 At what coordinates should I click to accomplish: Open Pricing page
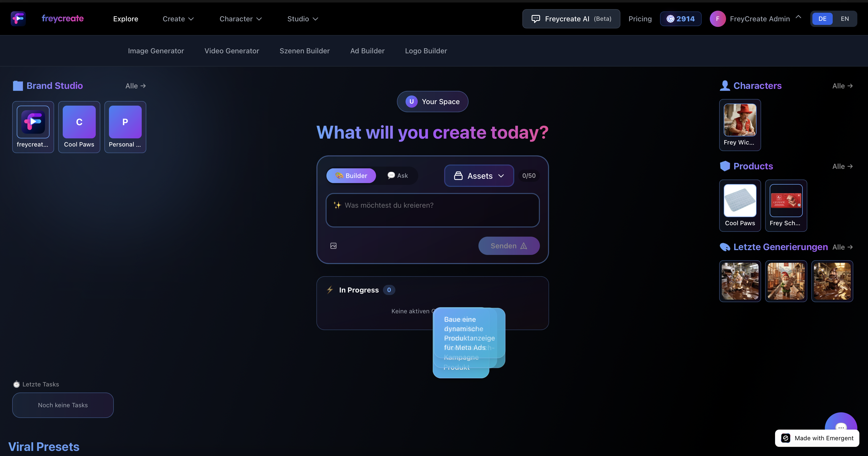click(640, 19)
